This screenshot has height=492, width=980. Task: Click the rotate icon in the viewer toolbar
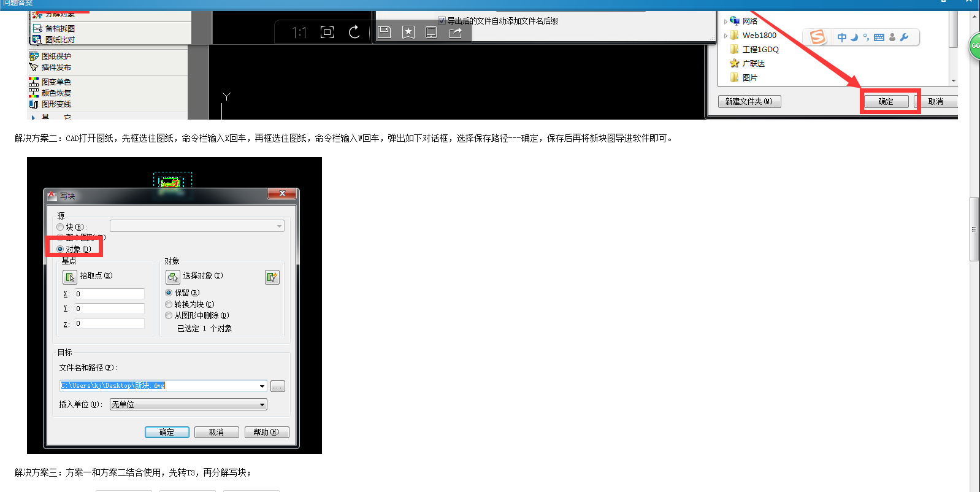point(354,32)
